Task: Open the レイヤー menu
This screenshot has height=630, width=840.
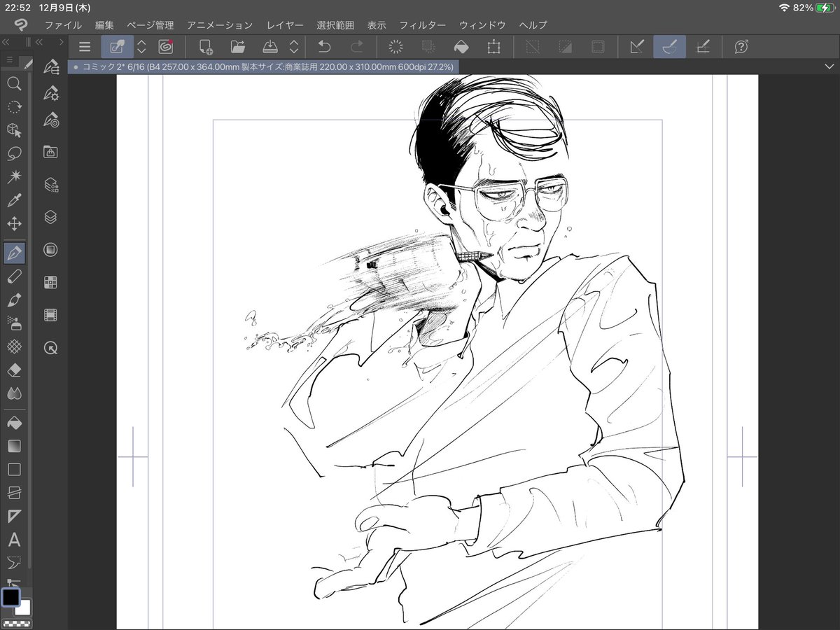Action: coord(285,25)
